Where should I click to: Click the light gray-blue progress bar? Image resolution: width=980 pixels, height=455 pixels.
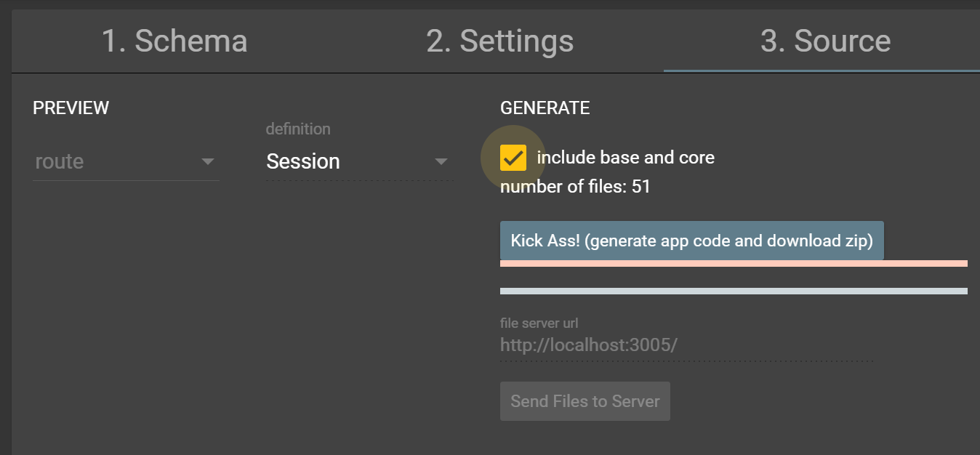pos(734,291)
